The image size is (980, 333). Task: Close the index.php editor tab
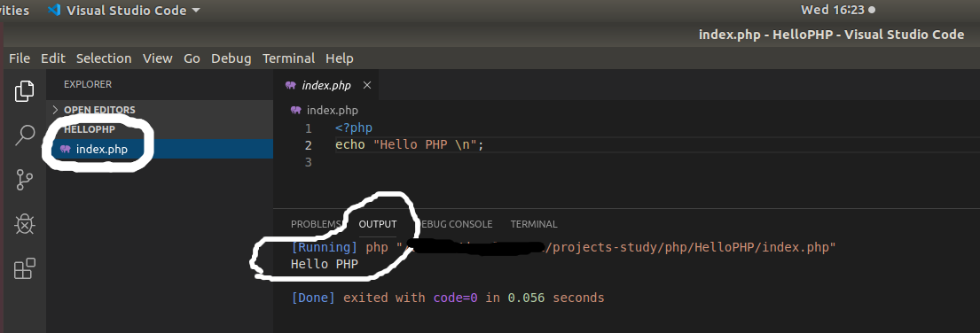[x=367, y=85]
